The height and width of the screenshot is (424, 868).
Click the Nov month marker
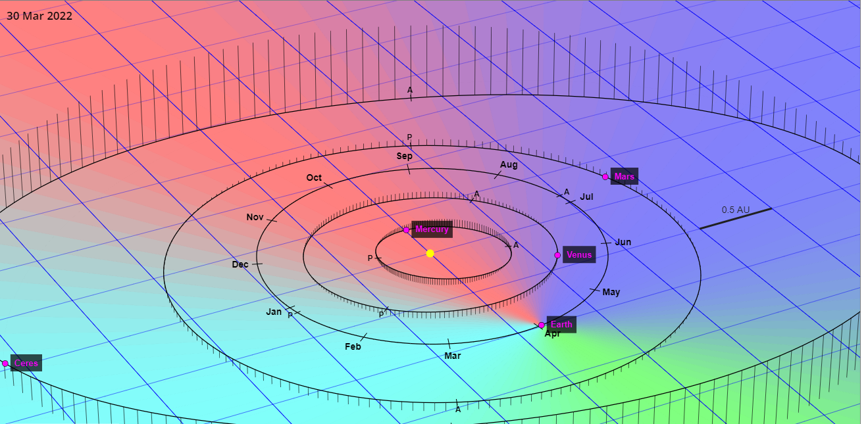[x=255, y=217]
